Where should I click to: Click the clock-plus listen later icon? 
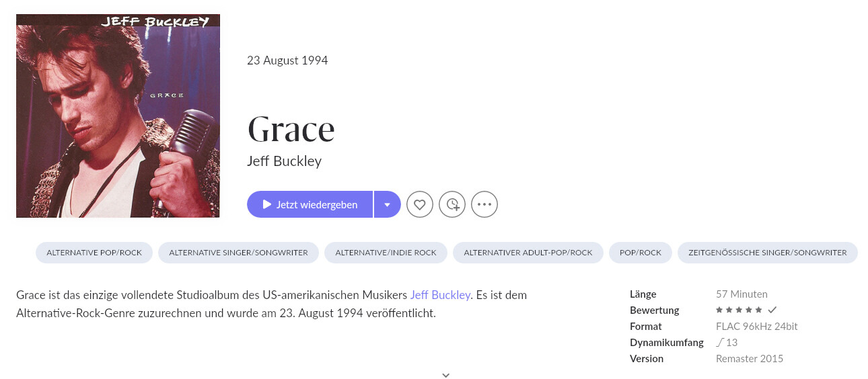point(452,204)
